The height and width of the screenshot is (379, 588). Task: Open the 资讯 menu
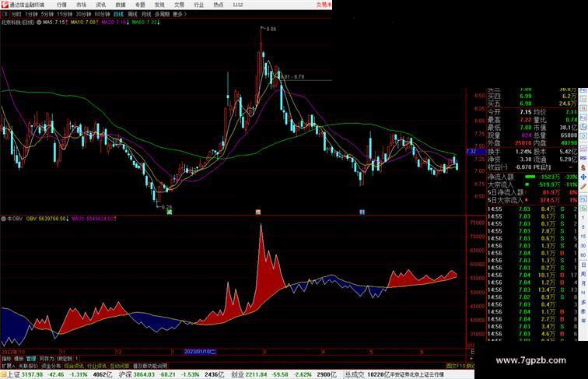(100, 5)
